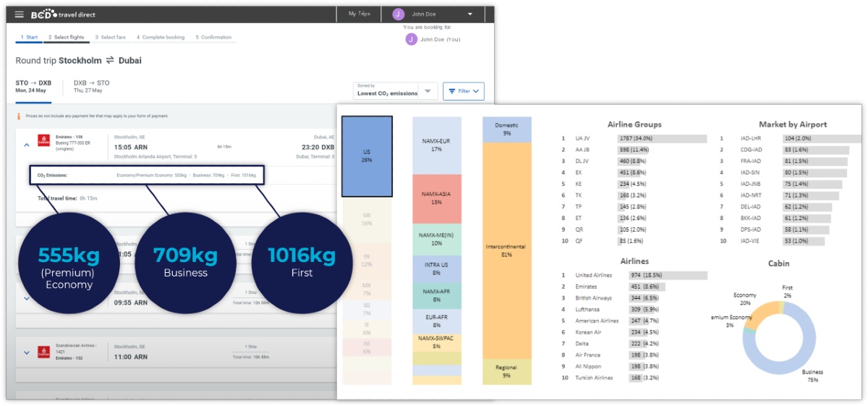Select step 3 Select fare tab
868x406 pixels.
[111, 37]
